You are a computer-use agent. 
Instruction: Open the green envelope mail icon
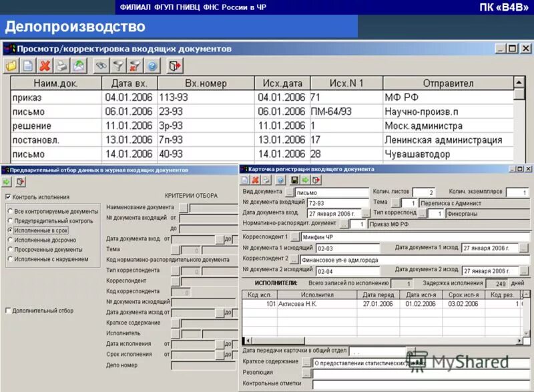(x=79, y=65)
